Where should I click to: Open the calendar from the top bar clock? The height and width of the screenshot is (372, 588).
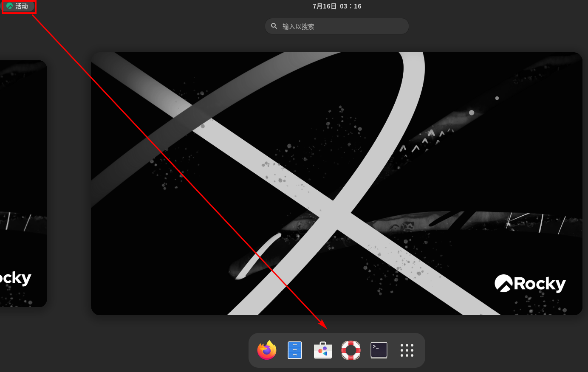point(337,6)
